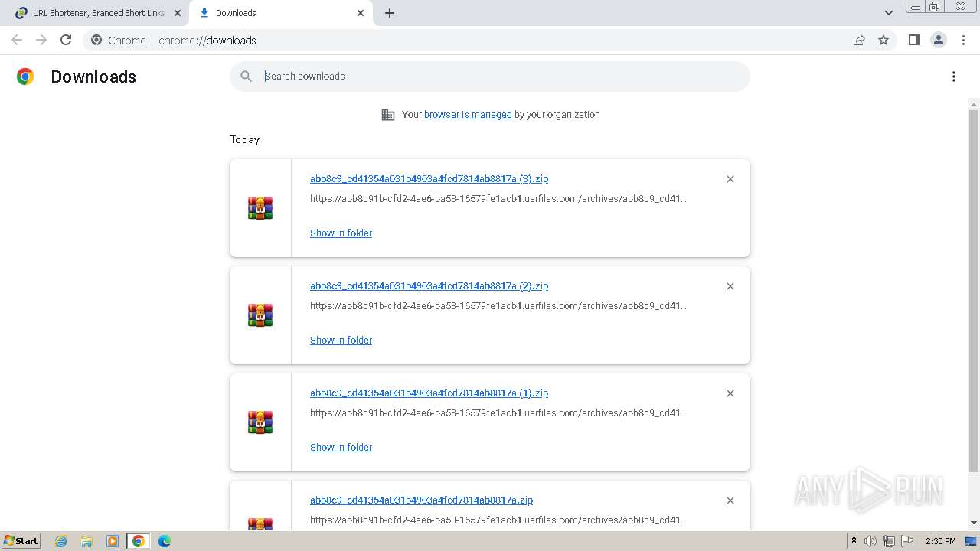Close the URL Shortener tab
This screenshot has width=980, height=551.
click(x=177, y=13)
